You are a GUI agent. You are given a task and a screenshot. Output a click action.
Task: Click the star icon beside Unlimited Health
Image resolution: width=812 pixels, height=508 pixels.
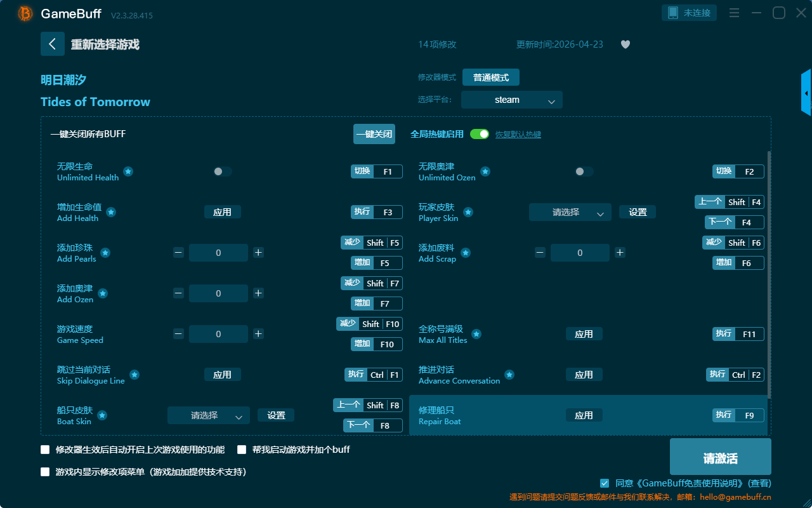click(x=128, y=171)
